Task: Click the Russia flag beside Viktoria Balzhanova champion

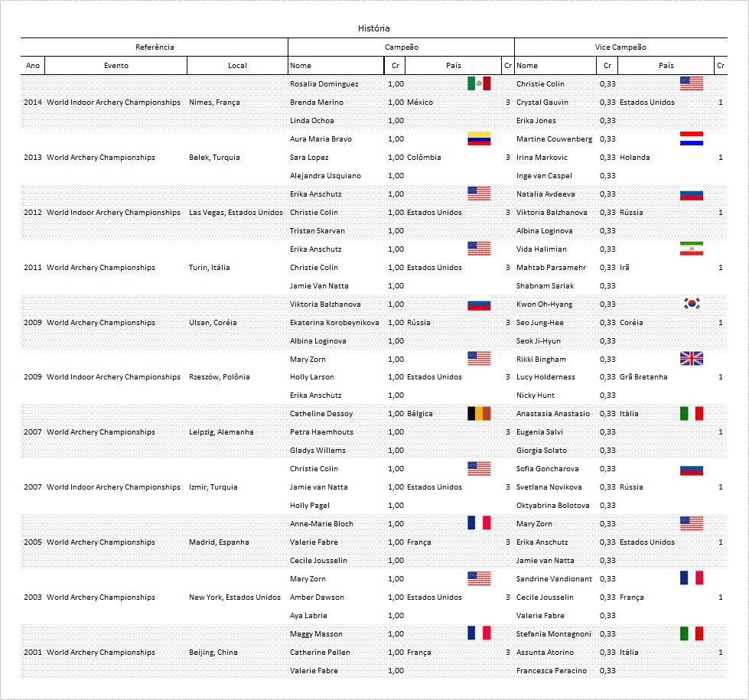Action: [x=479, y=305]
